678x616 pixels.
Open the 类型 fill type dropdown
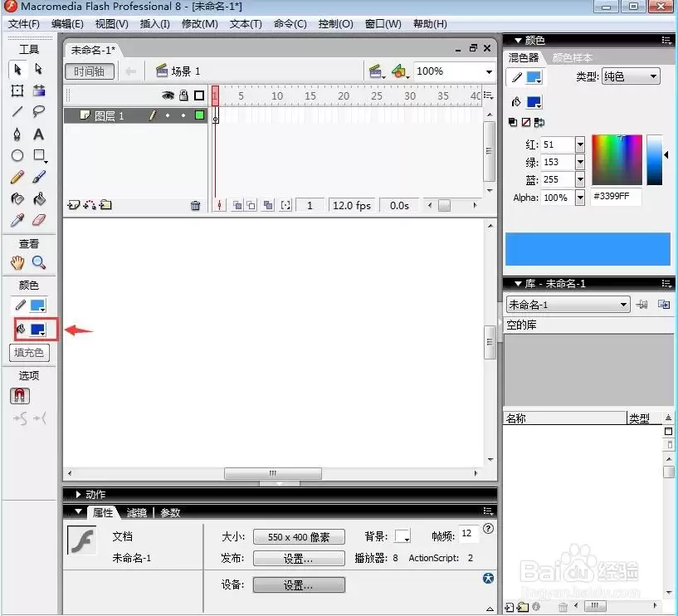pos(631,77)
